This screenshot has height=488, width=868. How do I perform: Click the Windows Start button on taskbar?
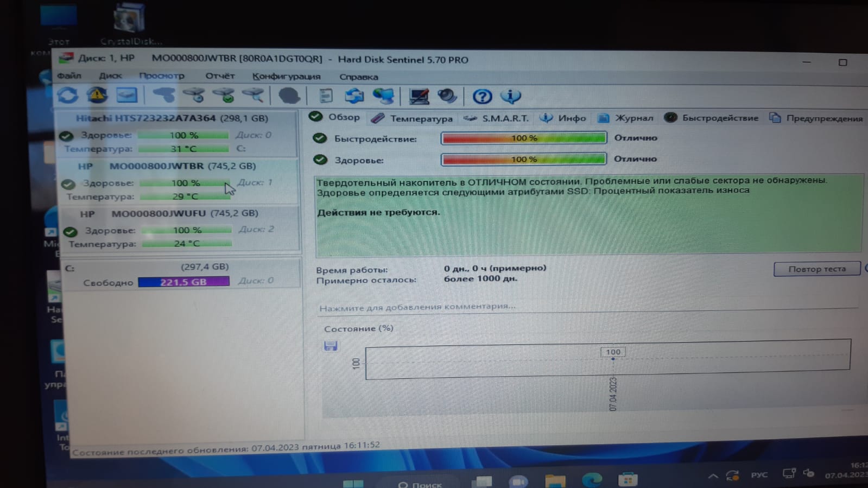[353, 483]
